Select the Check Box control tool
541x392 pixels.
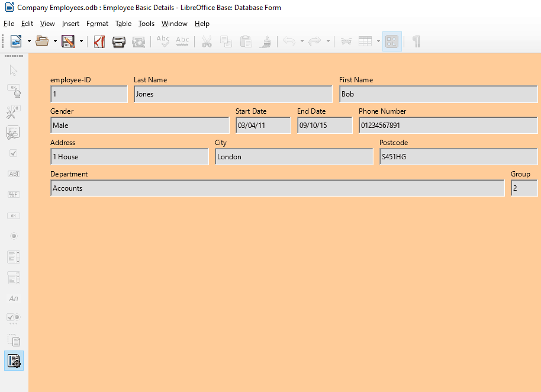click(x=14, y=153)
